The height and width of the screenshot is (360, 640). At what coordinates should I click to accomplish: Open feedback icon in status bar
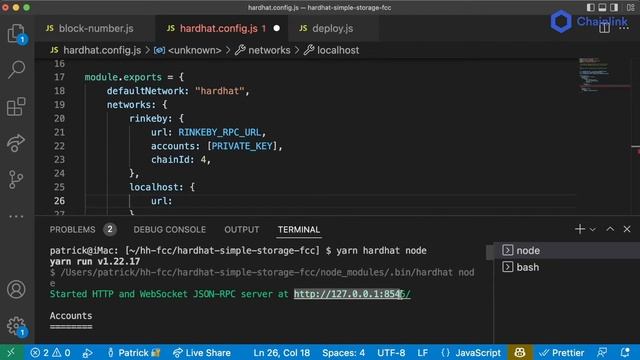coord(602,352)
